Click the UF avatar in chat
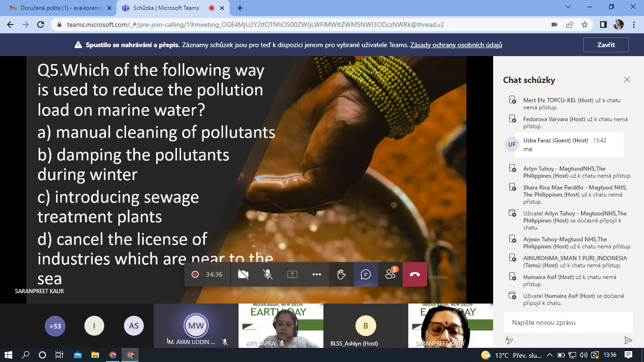This screenshot has width=644, height=362. (512, 144)
